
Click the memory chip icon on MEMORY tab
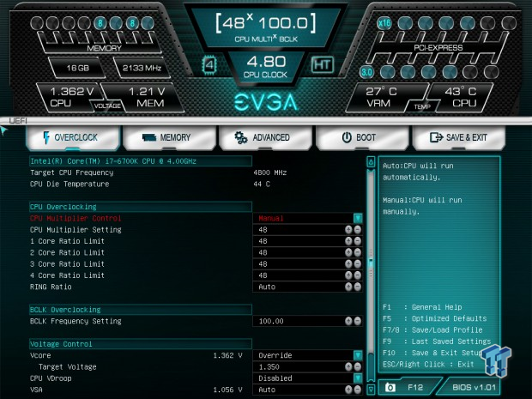(x=149, y=137)
